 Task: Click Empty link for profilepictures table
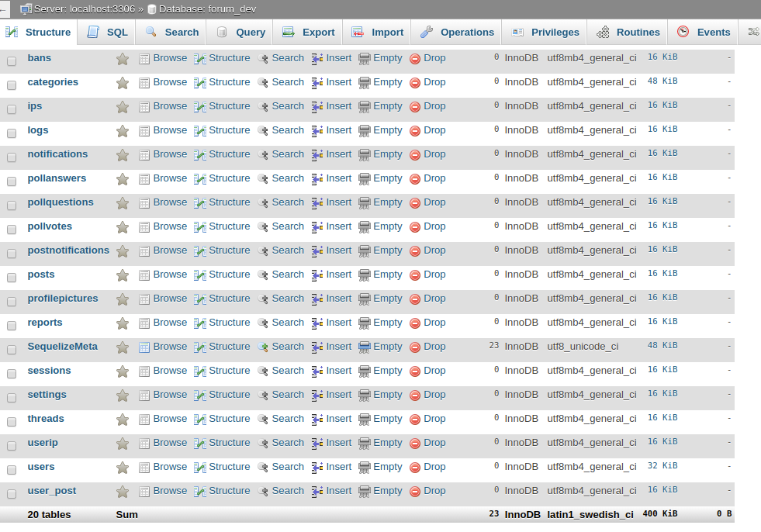point(387,299)
